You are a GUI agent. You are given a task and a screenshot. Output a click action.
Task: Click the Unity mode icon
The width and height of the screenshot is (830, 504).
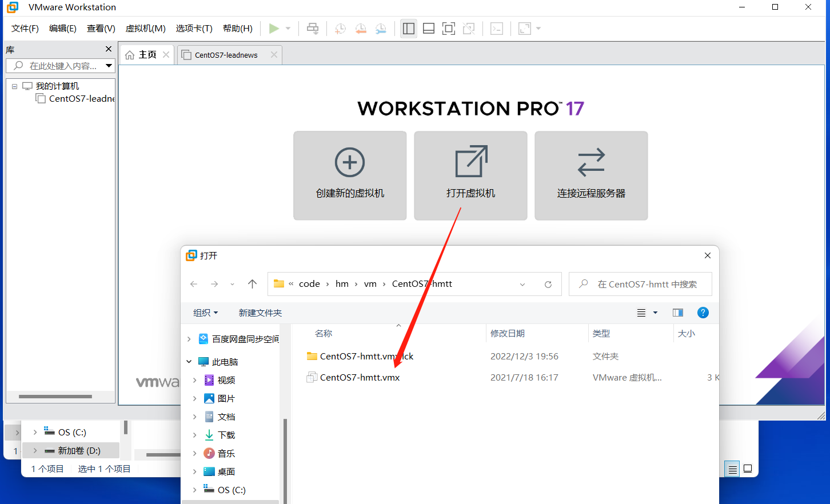pyautogui.click(x=469, y=29)
